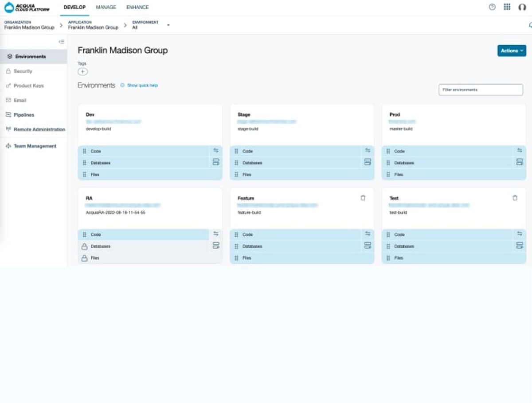Click Stage Code switch arrows icon
532x403 pixels.
[x=368, y=151]
